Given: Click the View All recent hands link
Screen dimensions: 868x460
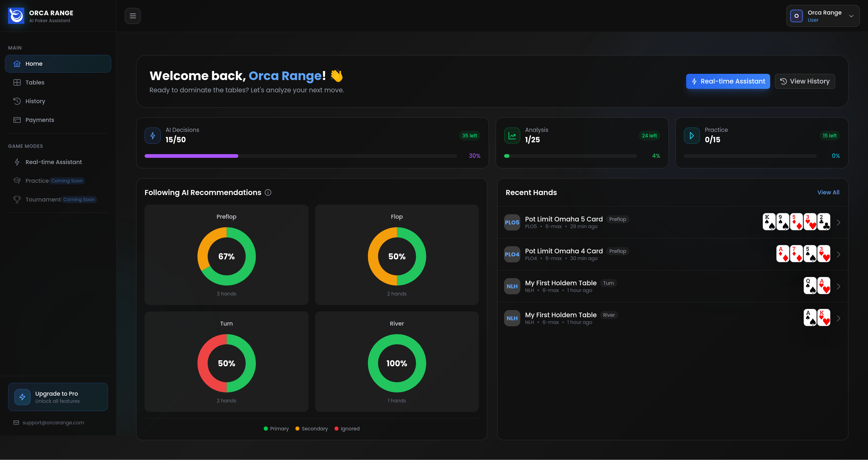Looking at the screenshot, I should coord(828,193).
